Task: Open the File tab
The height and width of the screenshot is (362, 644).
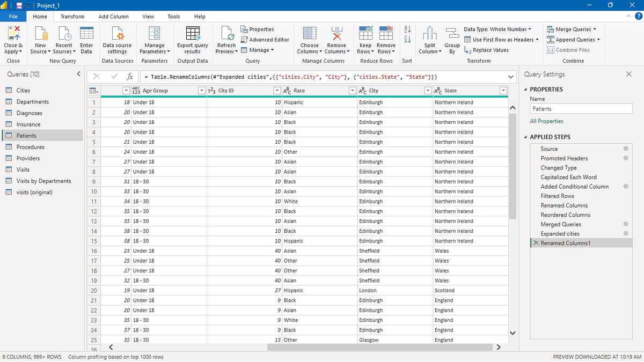Action: pyautogui.click(x=13, y=17)
